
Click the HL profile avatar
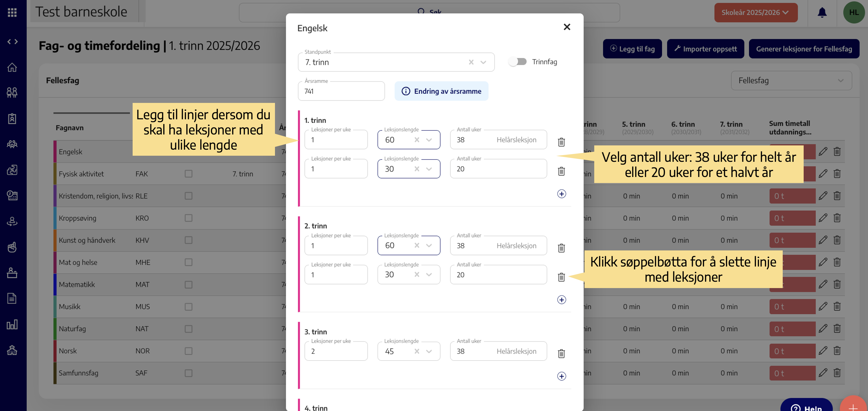click(853, 12)
